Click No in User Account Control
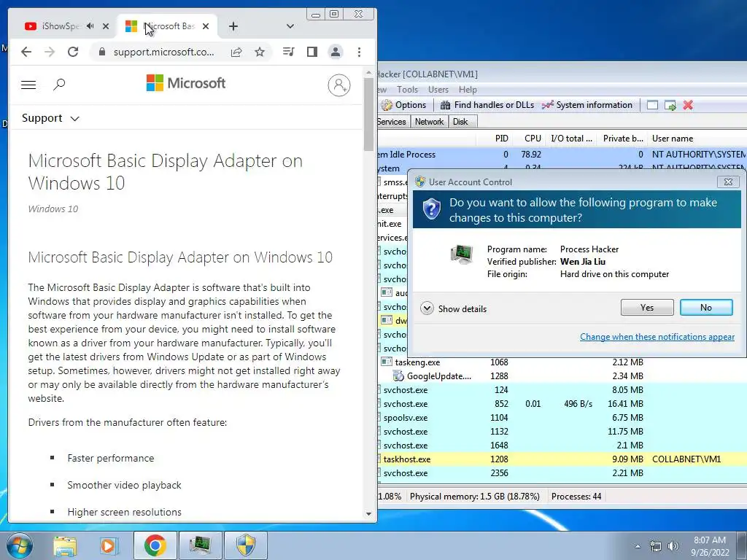Viewport: 747px width, 560px height. [x=706, y=308]
